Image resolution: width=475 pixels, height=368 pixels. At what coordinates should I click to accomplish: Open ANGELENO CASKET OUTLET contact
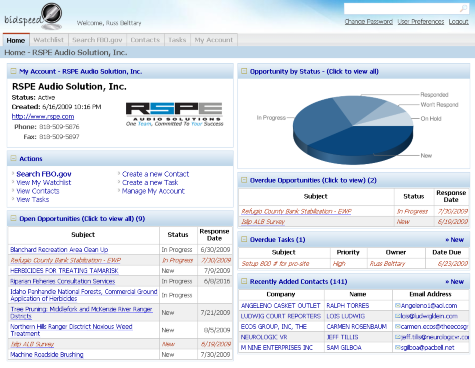(x=280, y=306)
